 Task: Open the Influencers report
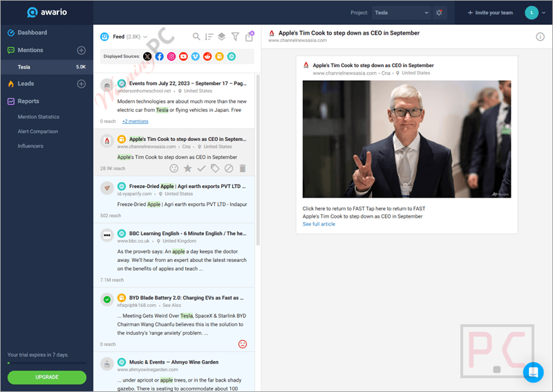tap(30, 146)
